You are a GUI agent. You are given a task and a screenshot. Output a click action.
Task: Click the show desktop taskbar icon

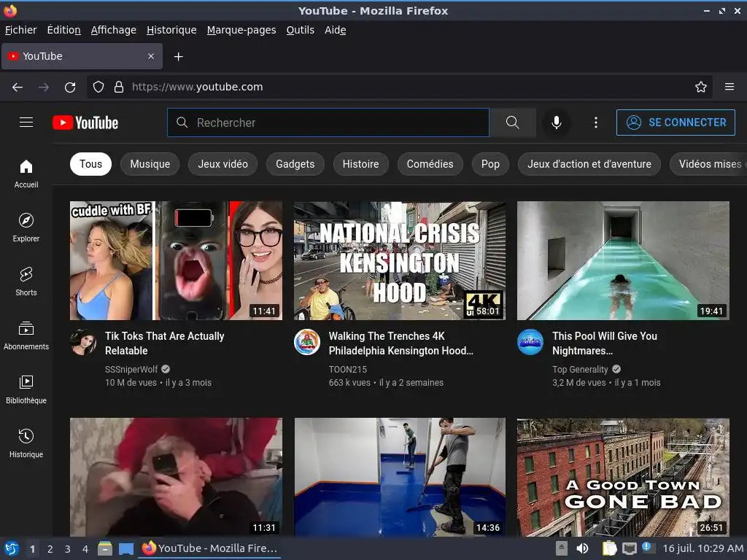tap(125, 548)
